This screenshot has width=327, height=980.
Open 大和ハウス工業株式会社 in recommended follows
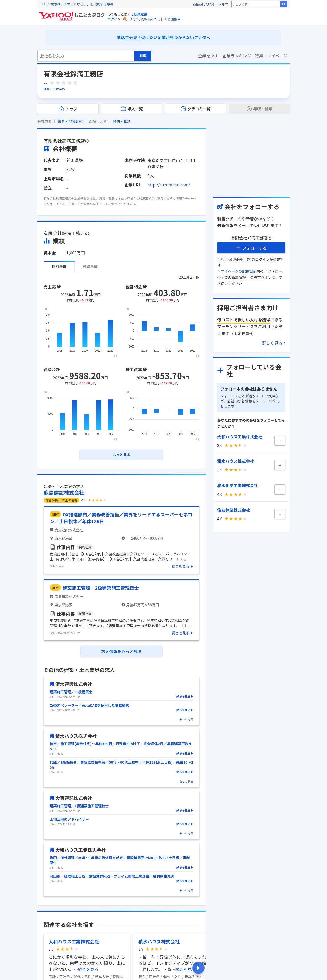pos(239,437)
